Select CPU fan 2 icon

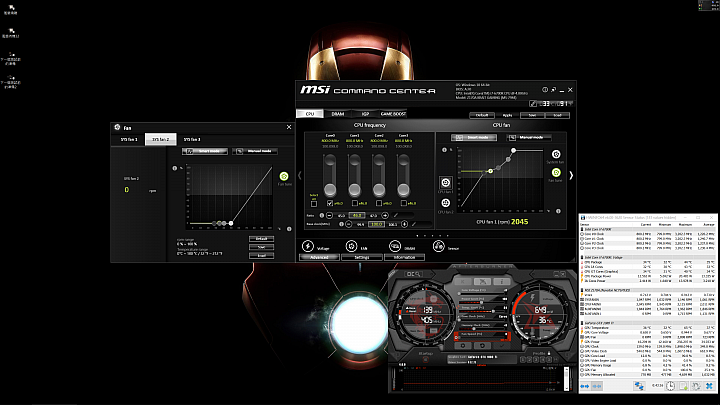click(x=445, y=202)
